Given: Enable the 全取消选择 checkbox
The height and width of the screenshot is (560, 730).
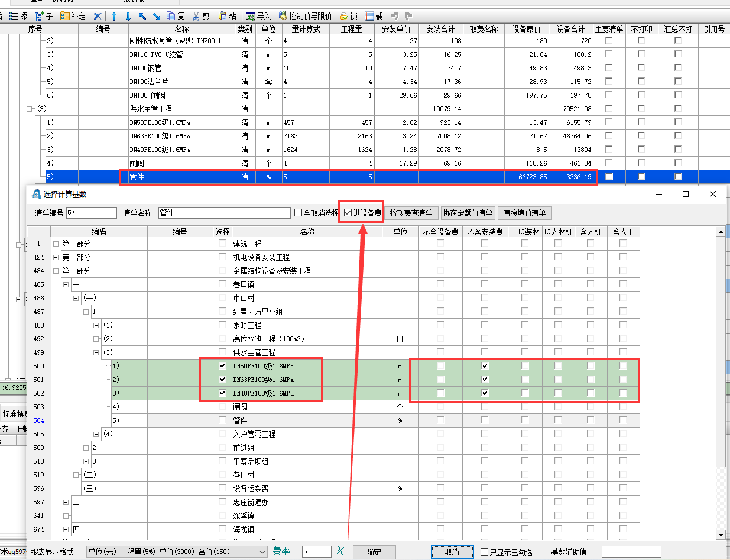Looking at the screenshot, I should click(x=299, y=213).
